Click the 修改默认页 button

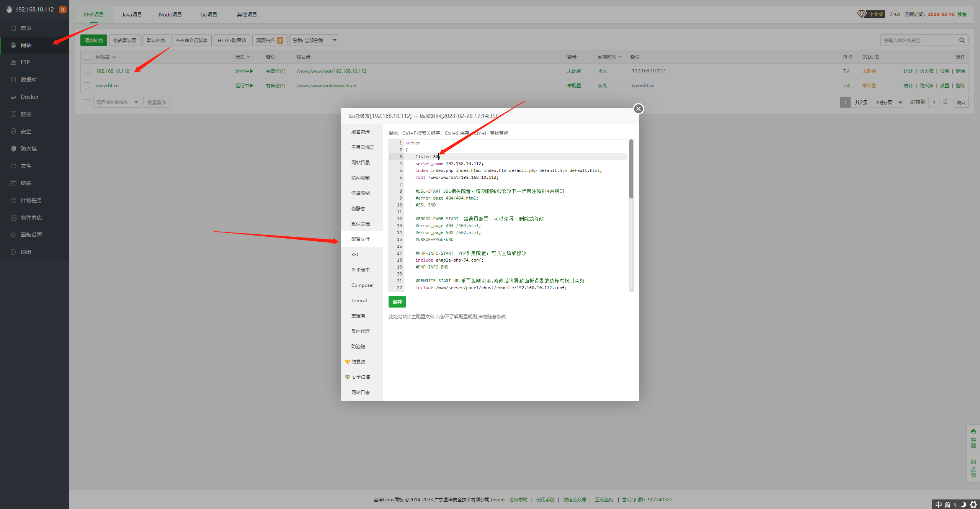[x=125, y=40]
